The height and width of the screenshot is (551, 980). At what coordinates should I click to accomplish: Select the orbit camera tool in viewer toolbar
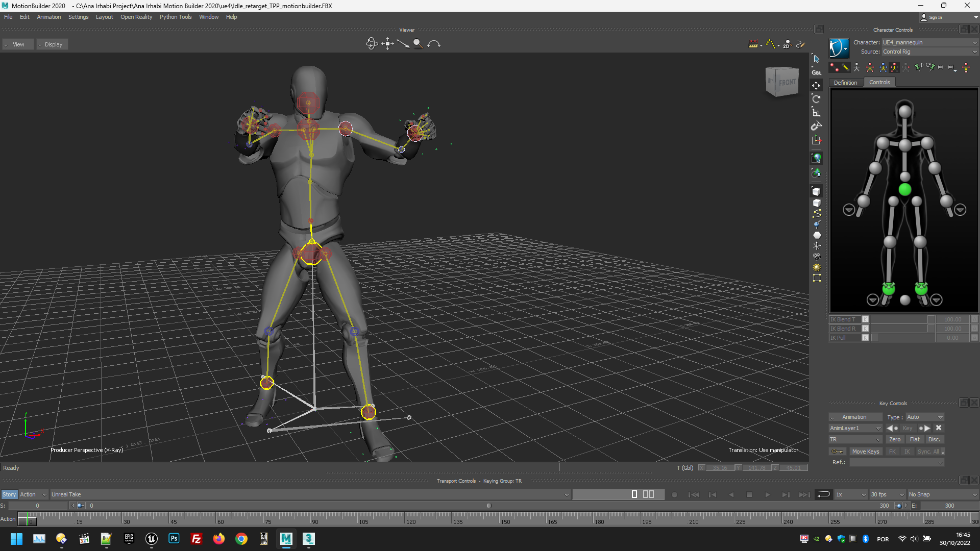coord(371,44)
